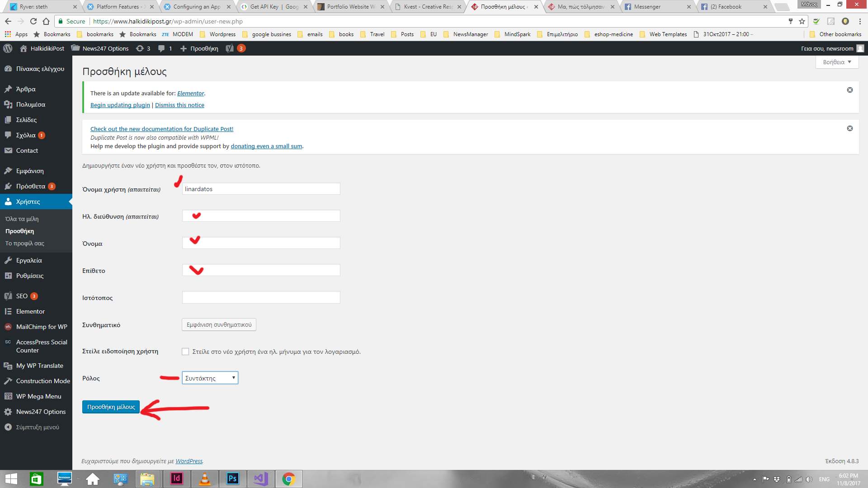
Task: Open the Elementor sidebar menu item
Action: tap(30, 311)
